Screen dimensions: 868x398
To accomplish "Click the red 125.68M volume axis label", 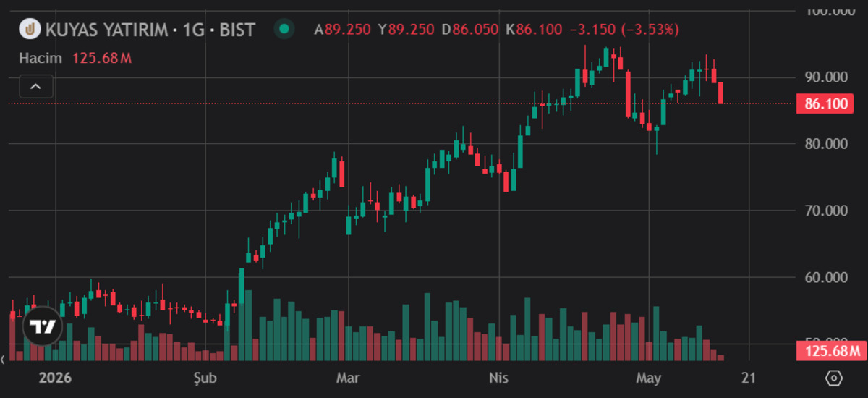I will (830, 352).
